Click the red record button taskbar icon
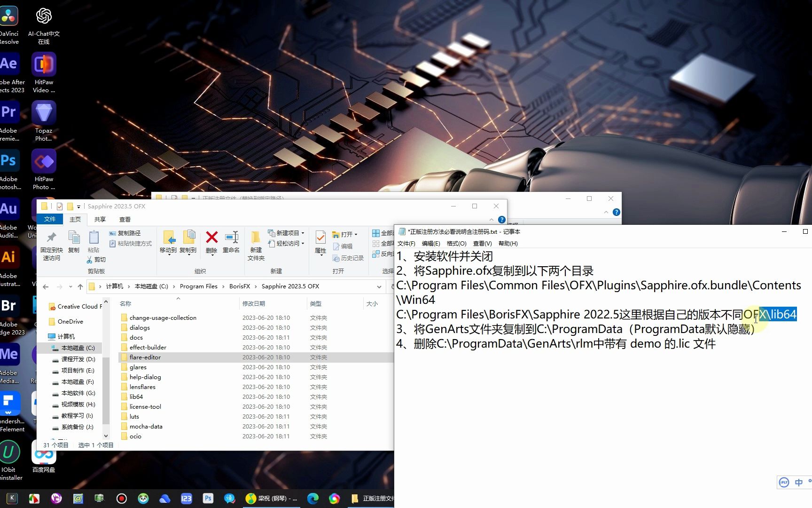 (121, 498)
